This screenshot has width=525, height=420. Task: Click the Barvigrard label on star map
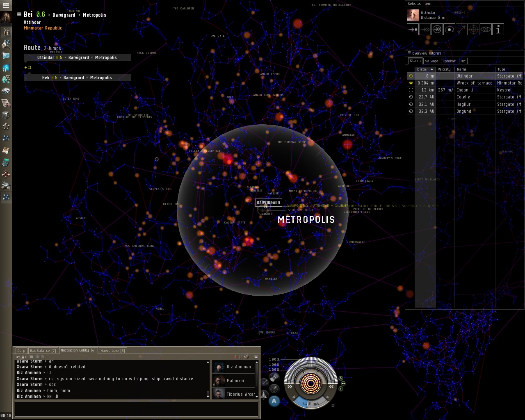[268, 203]
